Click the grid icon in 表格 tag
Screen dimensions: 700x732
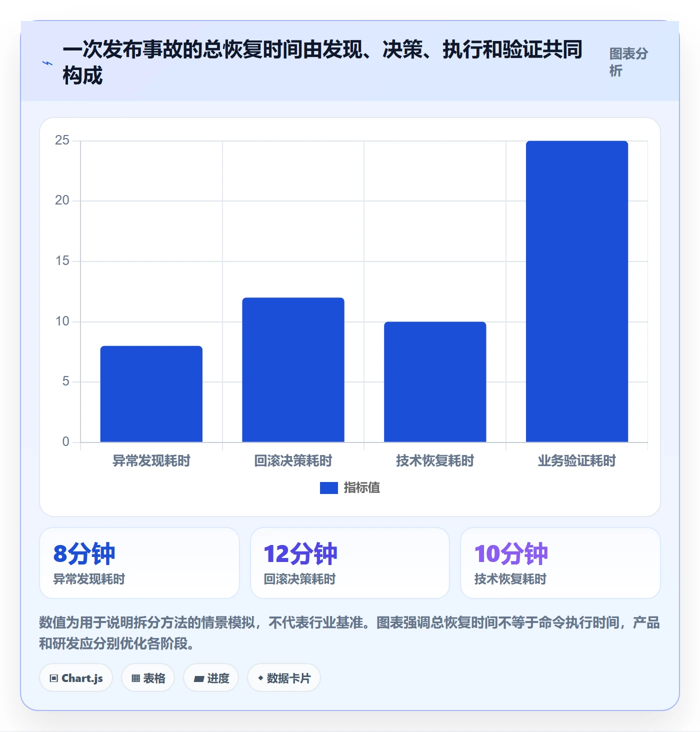click(135, 678)
